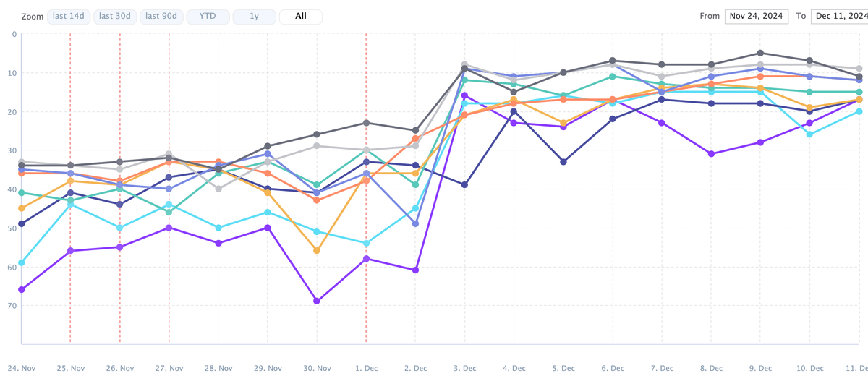Click orange line point at 30 Nov dip
The width and height of the screenshot is (868, 389).
pyautogui.click(x=317, y=251)
